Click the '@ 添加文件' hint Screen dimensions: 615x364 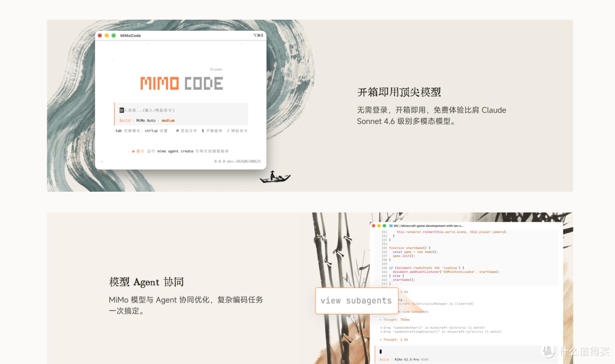187,131
